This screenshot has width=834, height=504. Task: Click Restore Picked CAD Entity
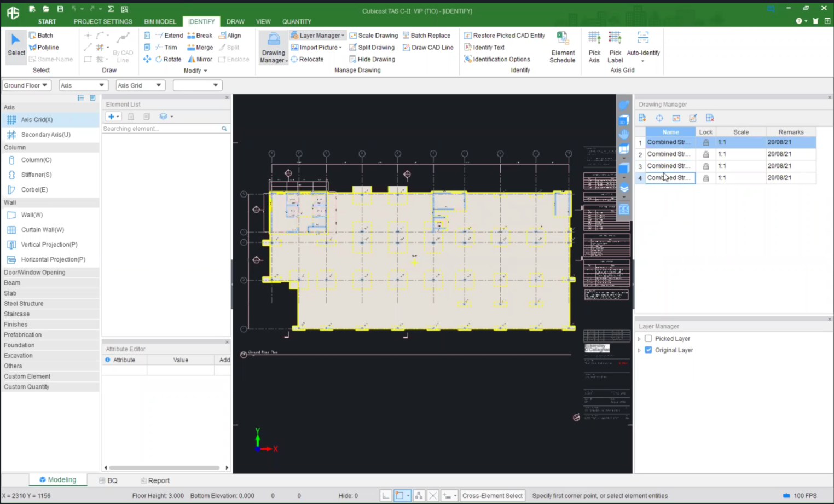[504, 36]
